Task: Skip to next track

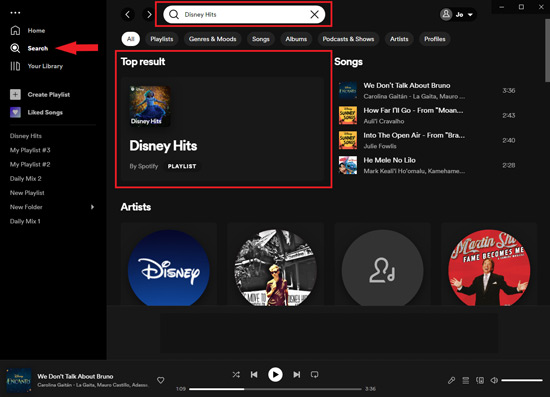Action: click(297, 375)
